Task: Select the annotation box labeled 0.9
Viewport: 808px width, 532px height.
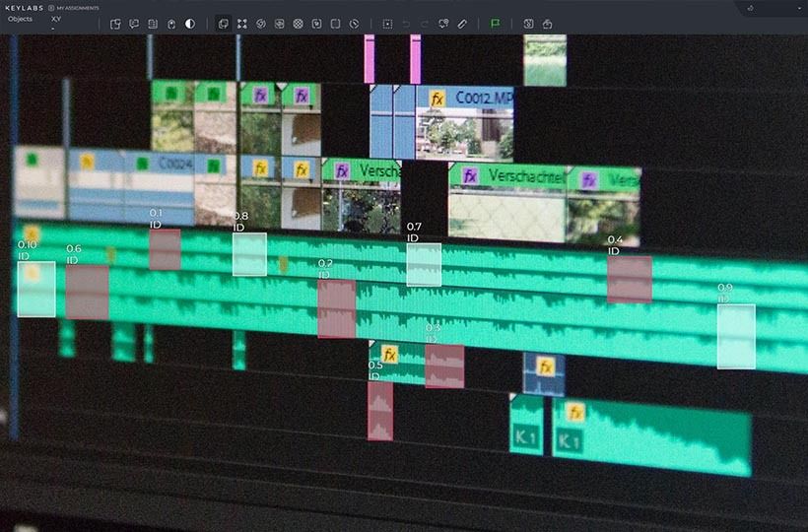Action: coord(735,336)
